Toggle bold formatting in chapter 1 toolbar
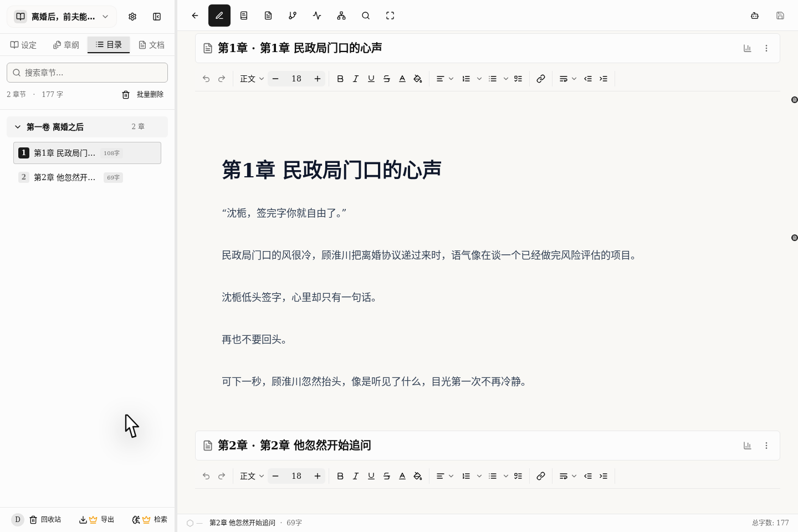798x532 pixels. coord(340,79)
